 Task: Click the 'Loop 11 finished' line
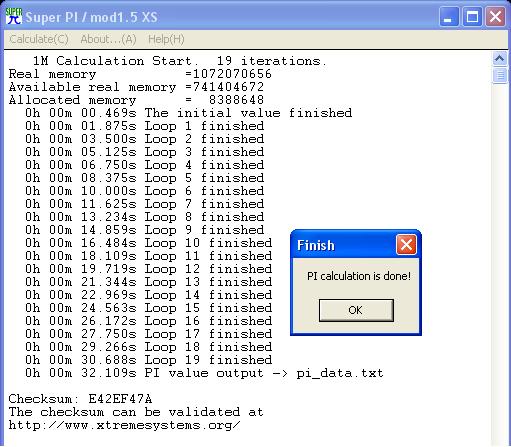point(149,256)
